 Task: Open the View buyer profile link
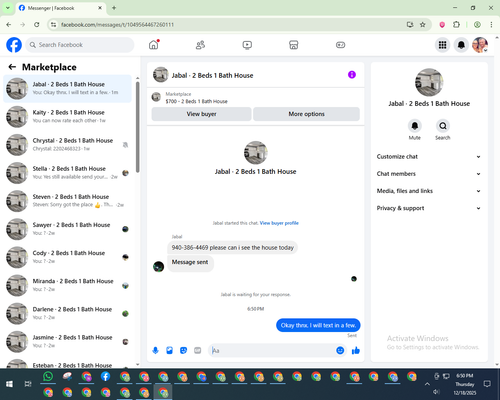coord(279,223)
